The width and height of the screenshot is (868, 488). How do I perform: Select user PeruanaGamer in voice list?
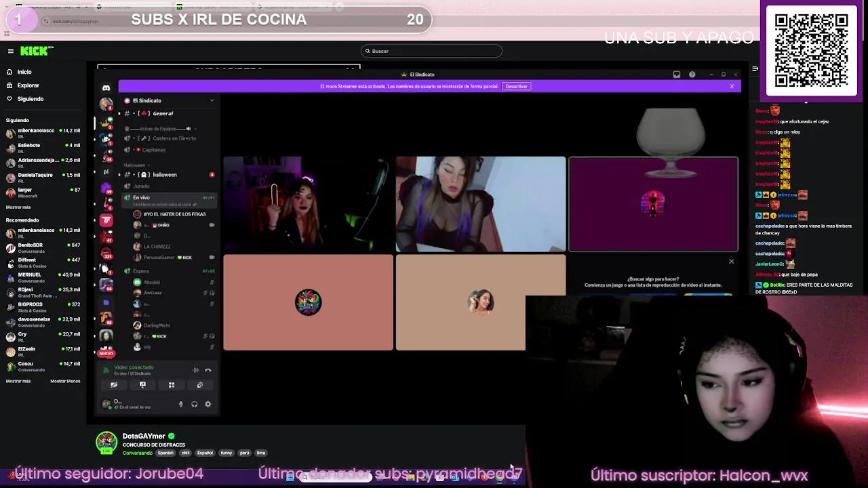174,258
